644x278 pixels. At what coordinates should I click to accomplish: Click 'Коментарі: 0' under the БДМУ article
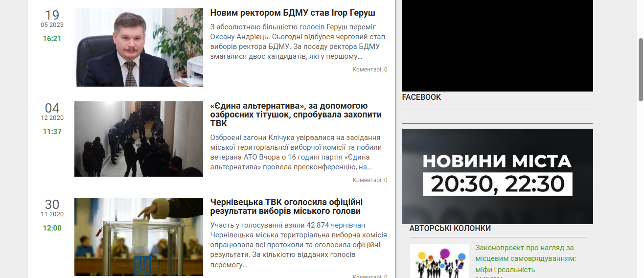(370, 69)
